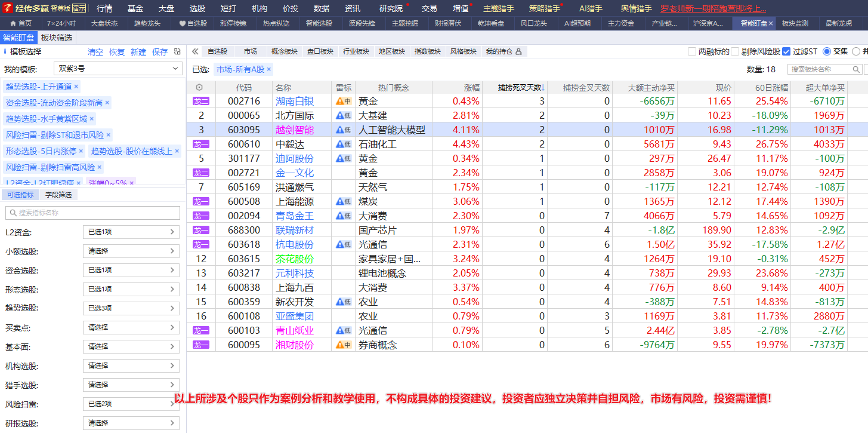The width and height of the screenshot is (868, 433).
Task: Click the column settings gear icon in table header
Action: click(199, 87)
